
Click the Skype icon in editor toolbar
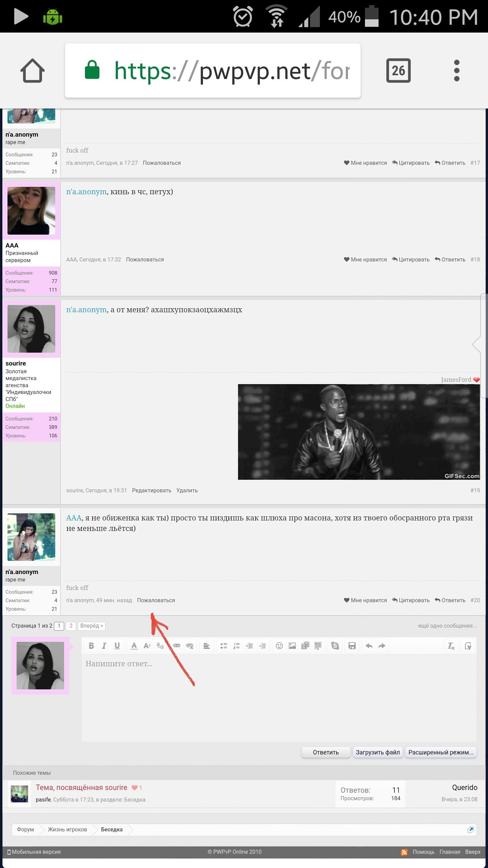335,646
